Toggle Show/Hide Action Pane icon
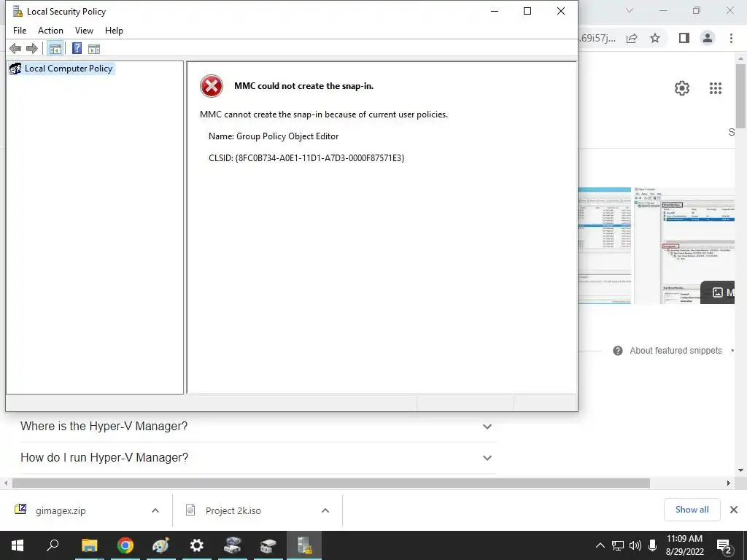747x560 pixels. 94,49
